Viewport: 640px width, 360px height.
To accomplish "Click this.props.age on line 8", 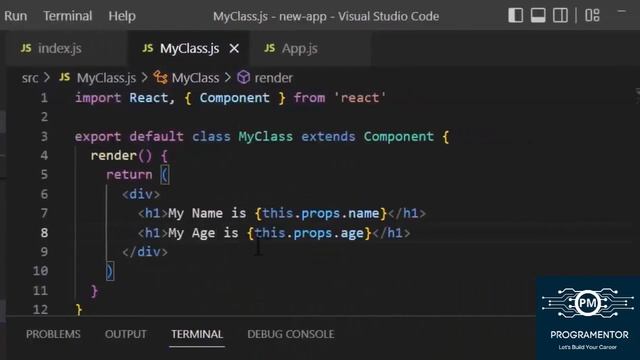I will pyautogui.click(x=309, y=233).
